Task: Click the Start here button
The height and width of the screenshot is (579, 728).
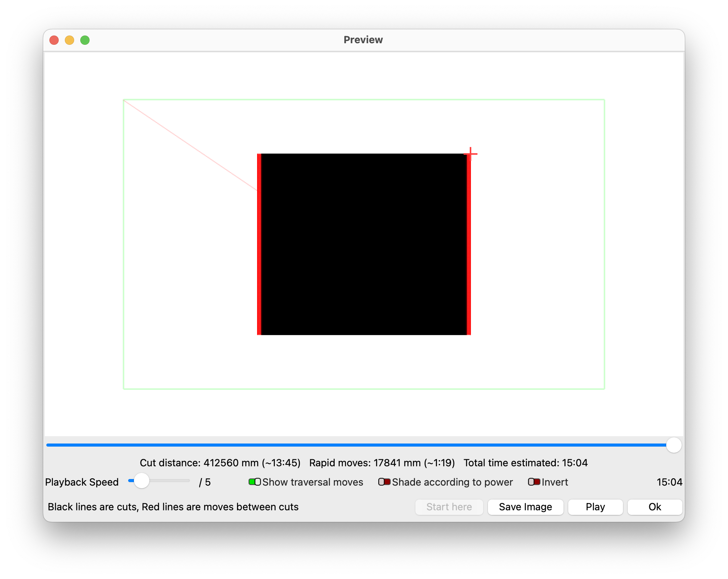Action: 449,507
